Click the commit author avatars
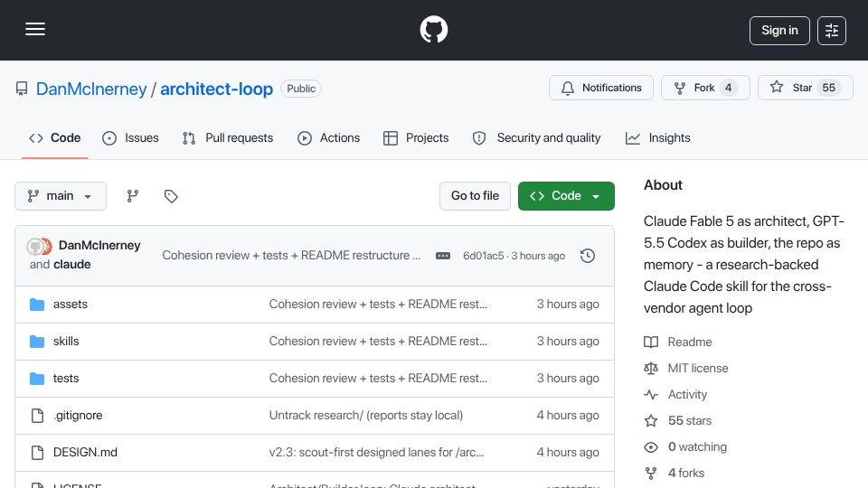The image size is (868, 488). (x=39, y=246)
